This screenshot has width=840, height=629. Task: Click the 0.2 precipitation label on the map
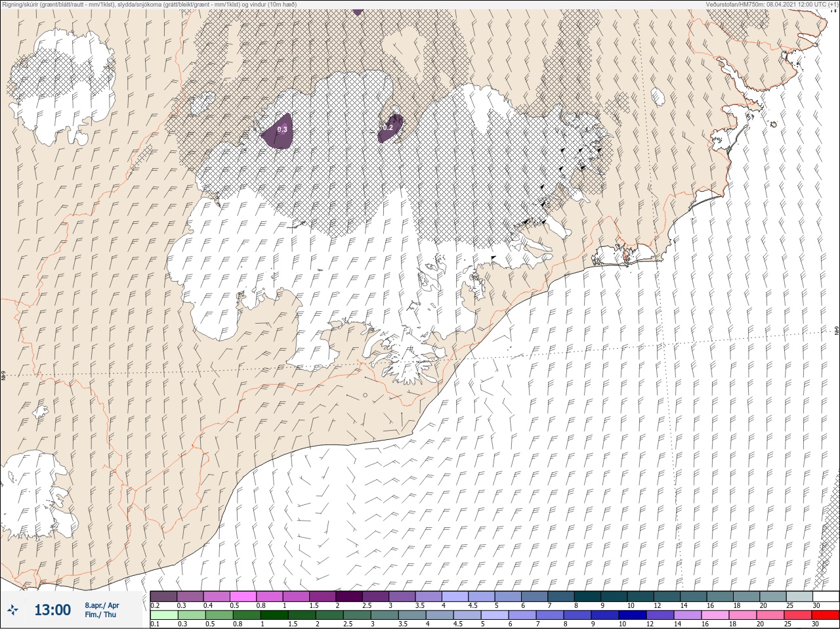[387, 127]
